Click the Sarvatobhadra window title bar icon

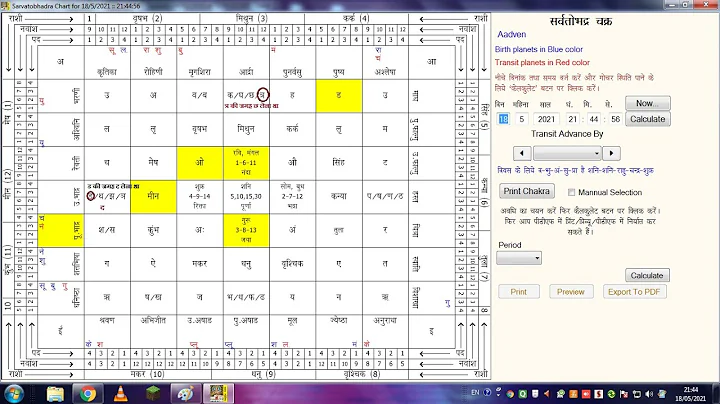(6, 6)
